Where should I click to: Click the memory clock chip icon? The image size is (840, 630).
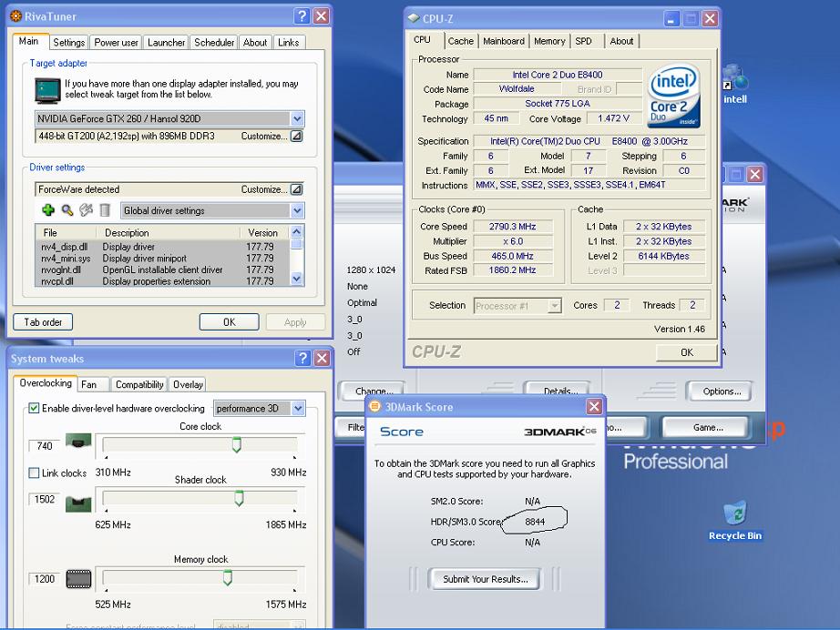coord(79,578)
